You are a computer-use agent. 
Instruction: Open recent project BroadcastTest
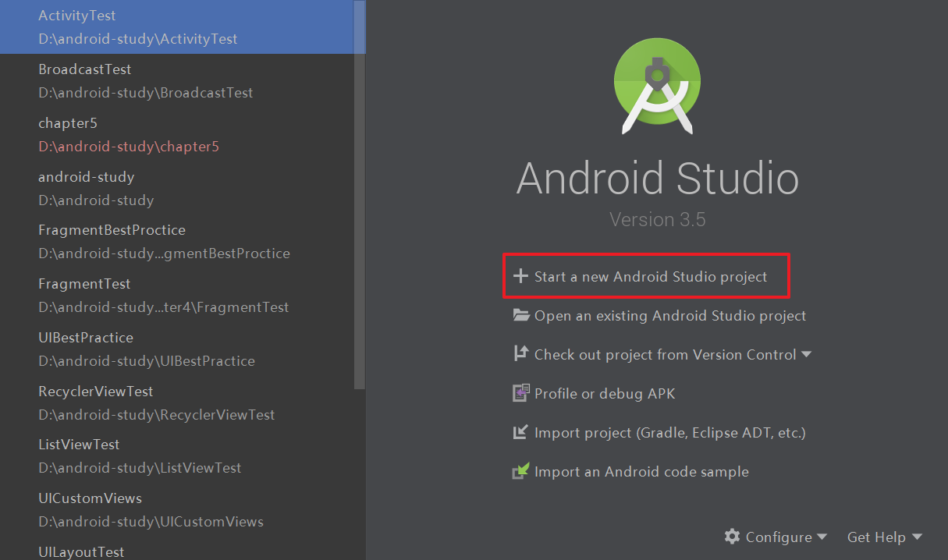coord(177,80)
